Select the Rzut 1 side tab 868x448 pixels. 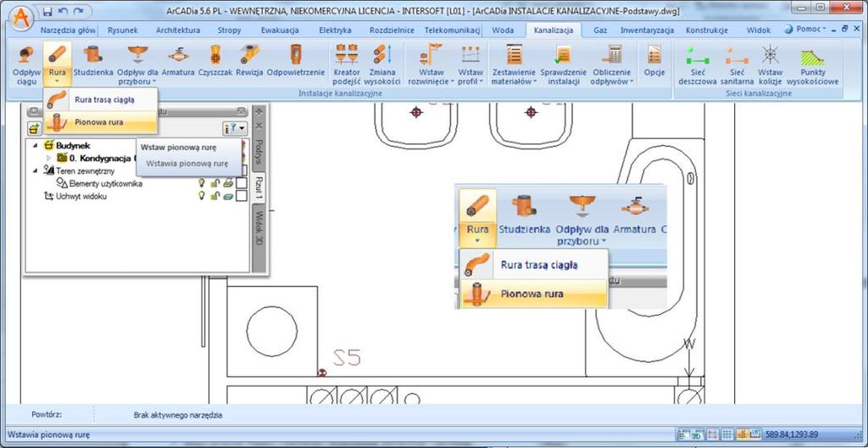[259, 187]
